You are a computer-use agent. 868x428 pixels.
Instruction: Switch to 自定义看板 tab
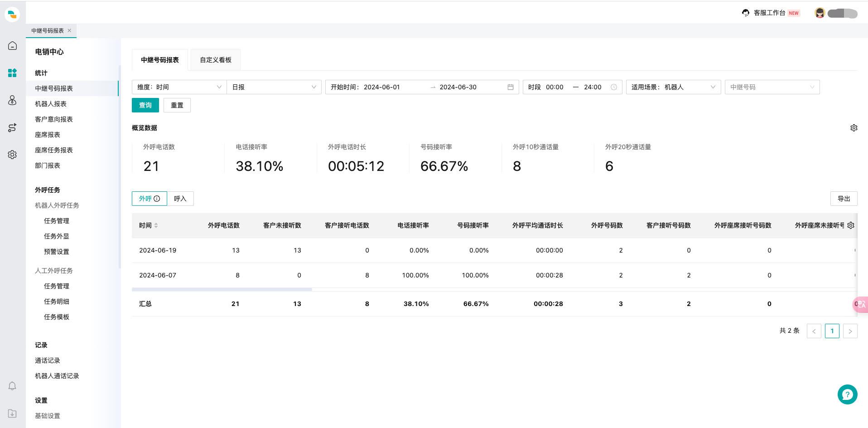[x=216, y=60]
